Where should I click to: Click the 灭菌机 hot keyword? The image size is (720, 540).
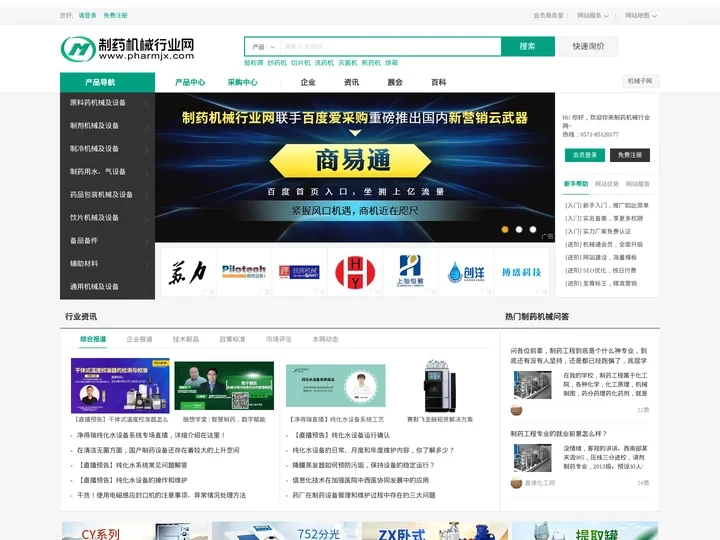tap(348, 63)
